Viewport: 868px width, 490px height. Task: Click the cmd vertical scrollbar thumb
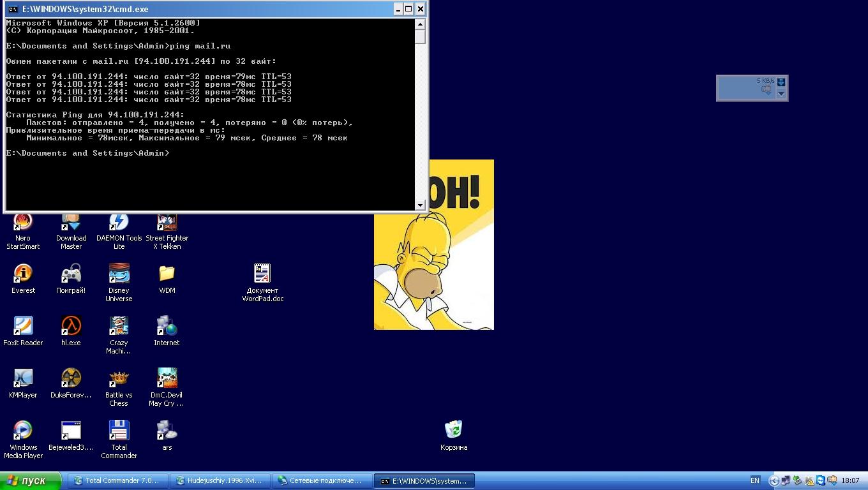point(420,36)
